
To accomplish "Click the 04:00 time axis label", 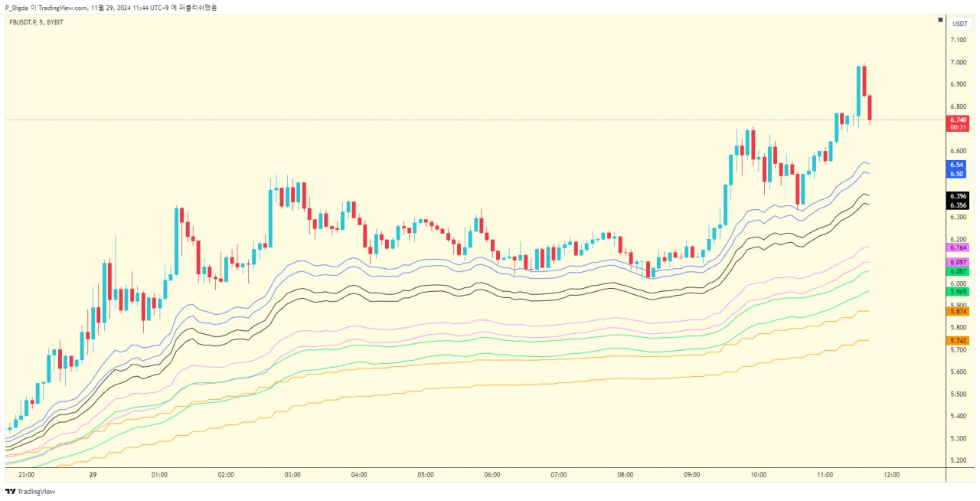I will [359, 475].
